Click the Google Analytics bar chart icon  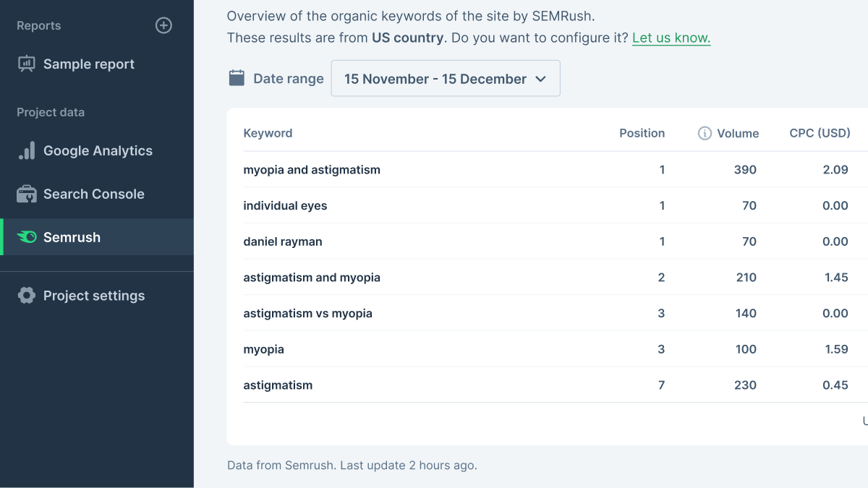pos(27,150)
